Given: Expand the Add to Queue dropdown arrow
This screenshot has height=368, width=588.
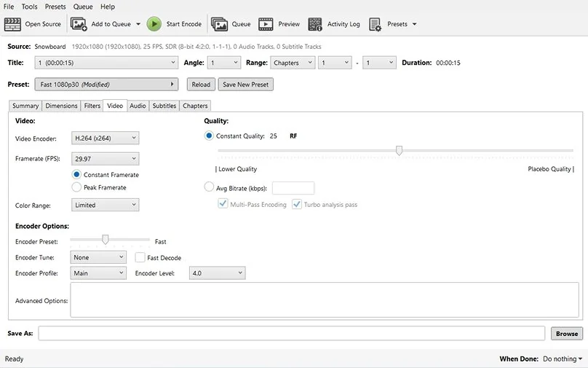Looking at the screenshot, I should (138, 24).
